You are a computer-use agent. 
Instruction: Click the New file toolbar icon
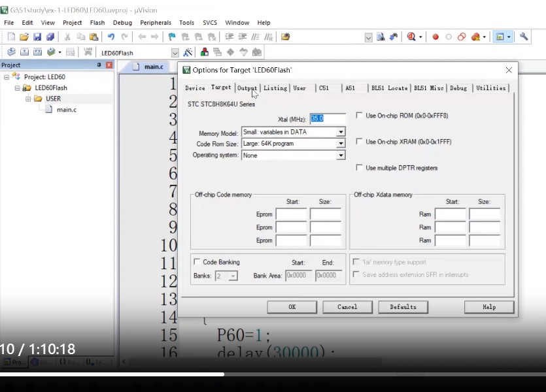[10, 37]
